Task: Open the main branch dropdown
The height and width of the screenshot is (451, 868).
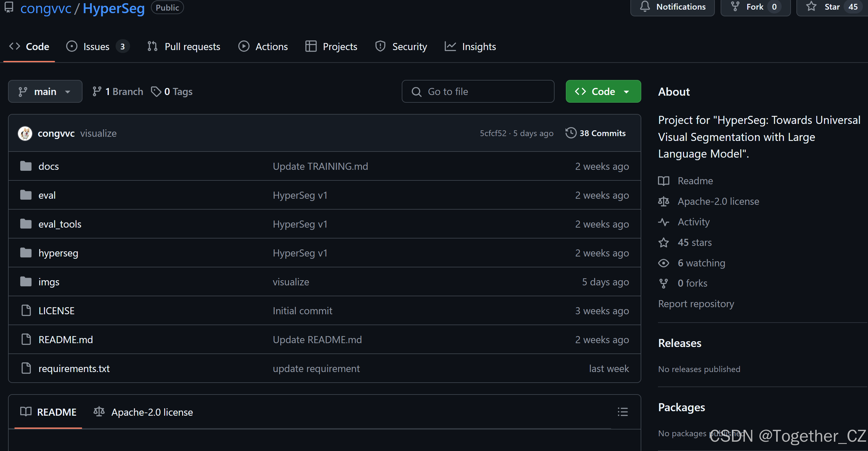Action: 45,91
